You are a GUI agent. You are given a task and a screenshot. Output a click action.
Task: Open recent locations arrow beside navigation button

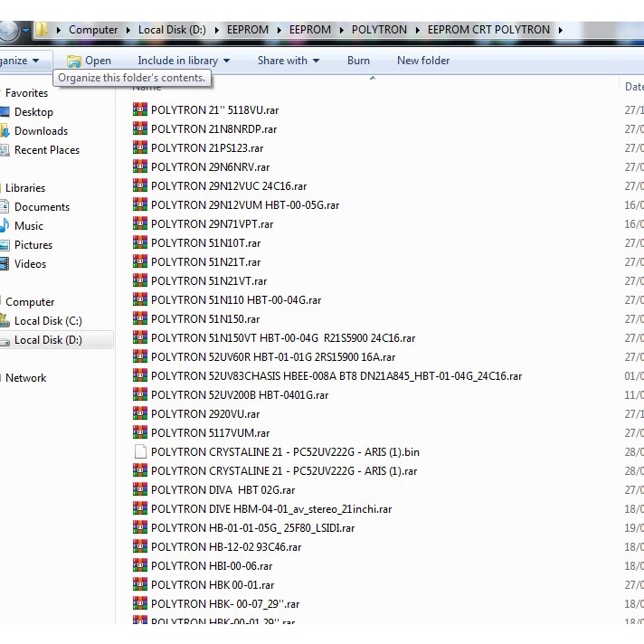pos(26,30)
